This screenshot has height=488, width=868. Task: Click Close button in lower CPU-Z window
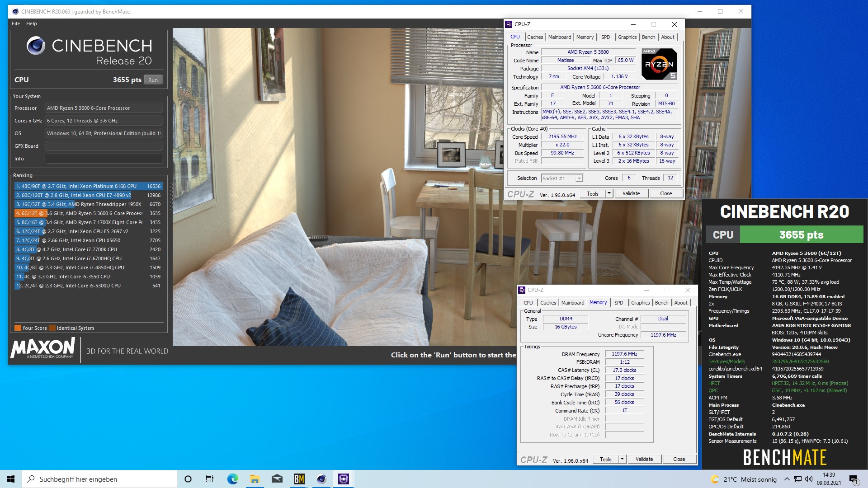pyautogui.click(x=679, y=460)
